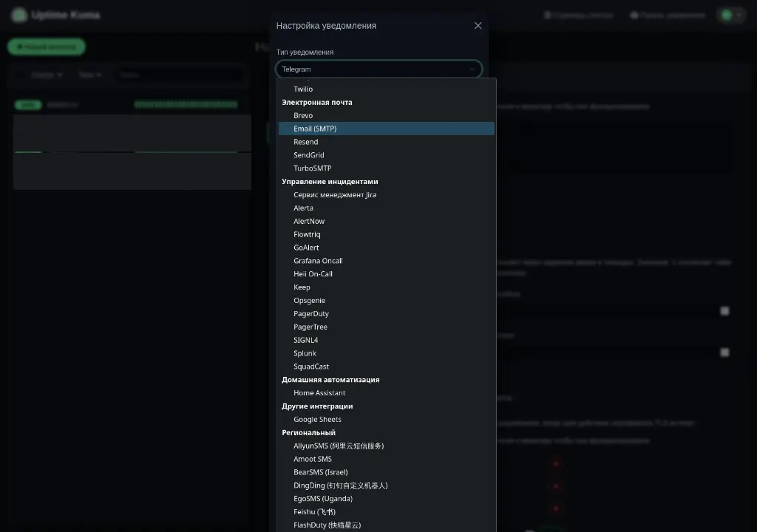This screenshot has width=757, height=532.
Task: Click the green add monitor button
Action: pos(47,47)
